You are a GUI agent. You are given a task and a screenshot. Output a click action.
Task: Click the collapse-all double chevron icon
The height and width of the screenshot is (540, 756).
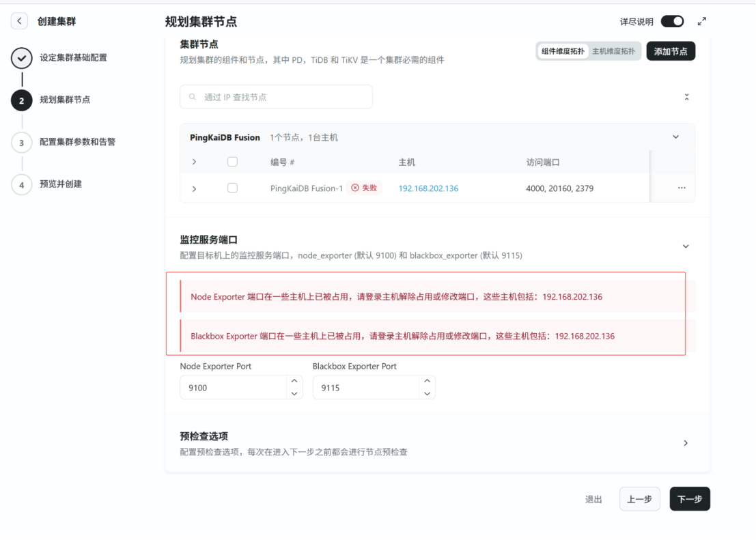[x=686, y=97]
